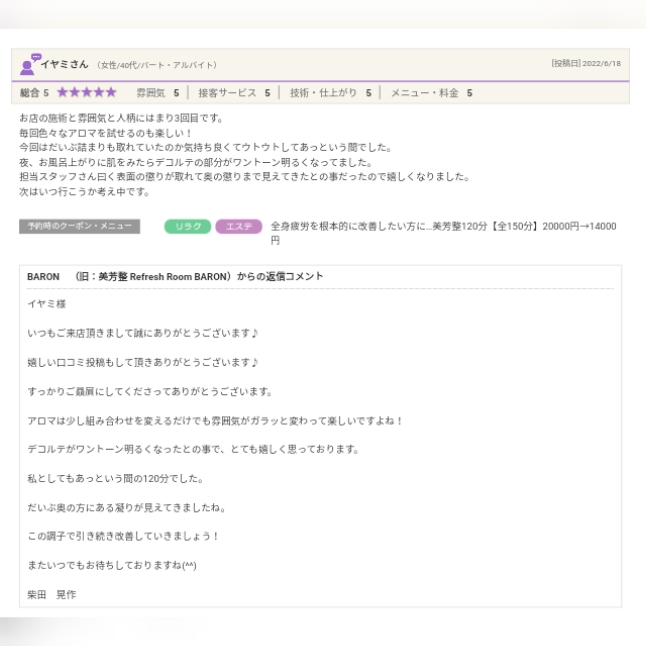646x646 pixels.
Task: Select the green リラク tag
Action: [x=187, y=227]
